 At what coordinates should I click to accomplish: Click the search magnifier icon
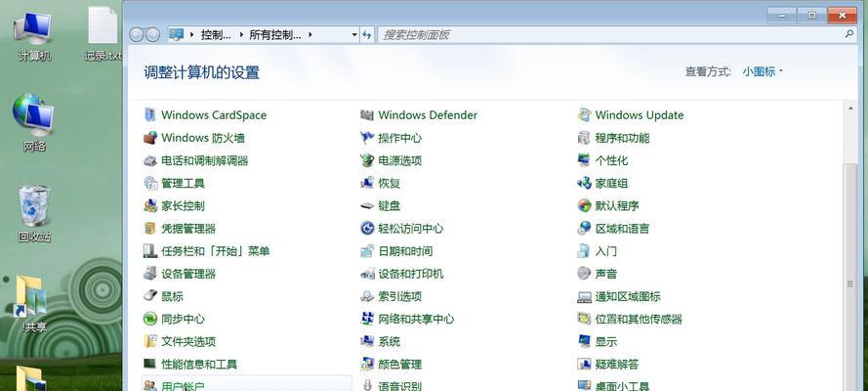point(849,34)
